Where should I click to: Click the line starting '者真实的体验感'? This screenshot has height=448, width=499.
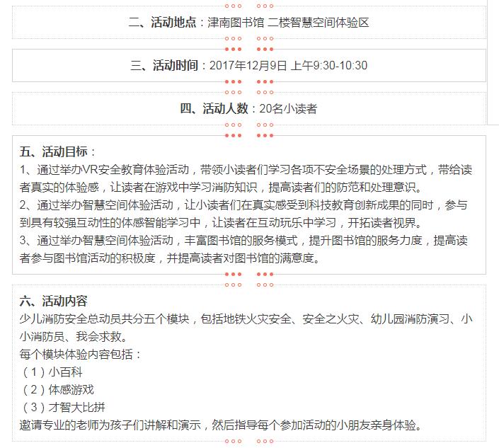pos(221,188)
